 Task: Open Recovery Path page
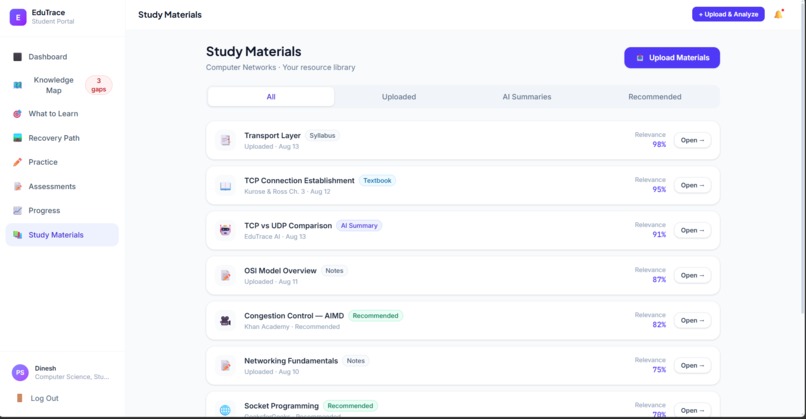pyautogui.click(x=62, y=138)
